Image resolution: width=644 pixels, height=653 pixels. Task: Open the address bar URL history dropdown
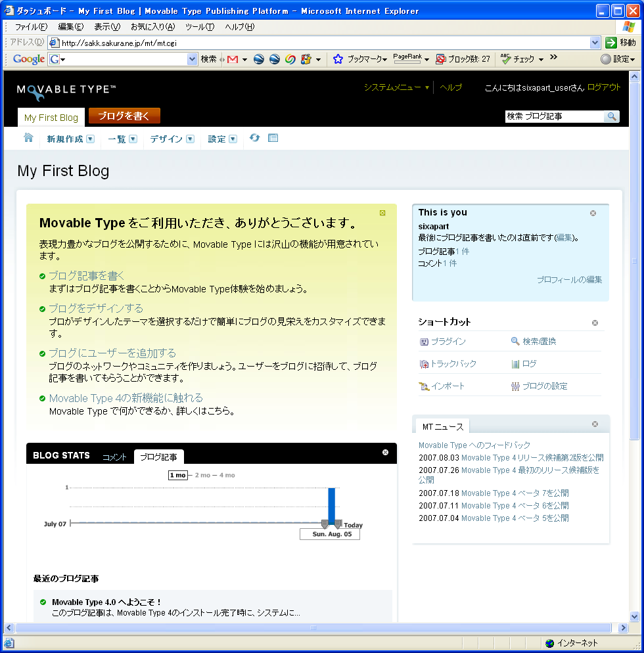(x=595, y=43)
